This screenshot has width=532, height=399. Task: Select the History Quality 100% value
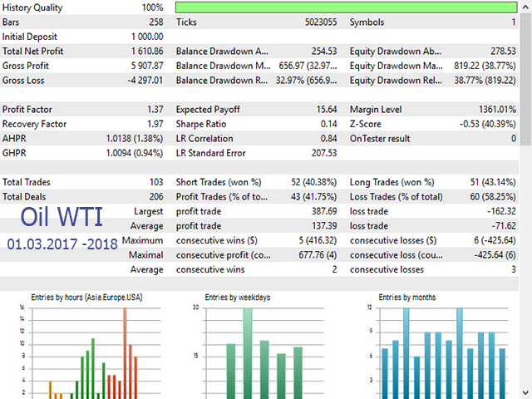point(153,7)
